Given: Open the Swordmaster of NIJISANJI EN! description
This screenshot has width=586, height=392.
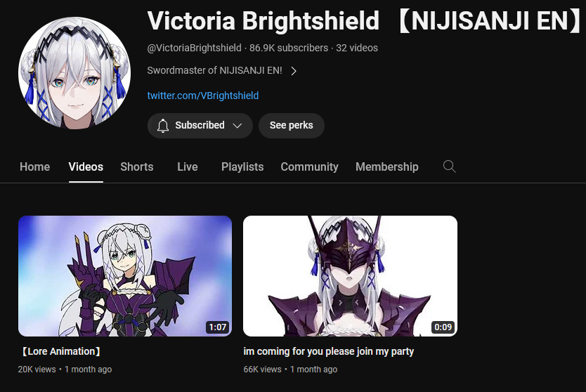Looking at the screenshot, I should tap(214, 70).
